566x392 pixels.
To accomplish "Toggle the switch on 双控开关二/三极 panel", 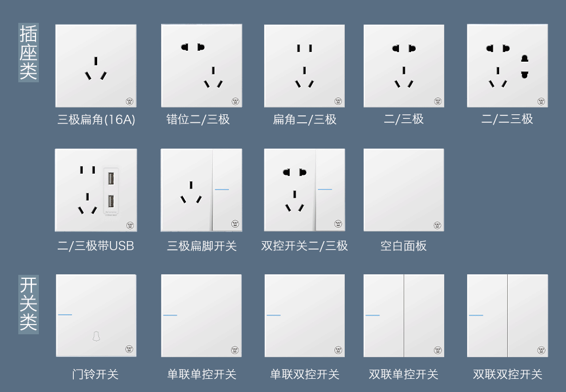I will (330, 190).
